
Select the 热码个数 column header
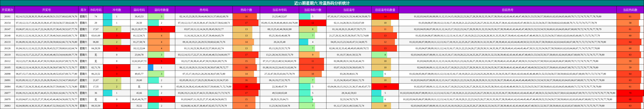coord(246,10)
